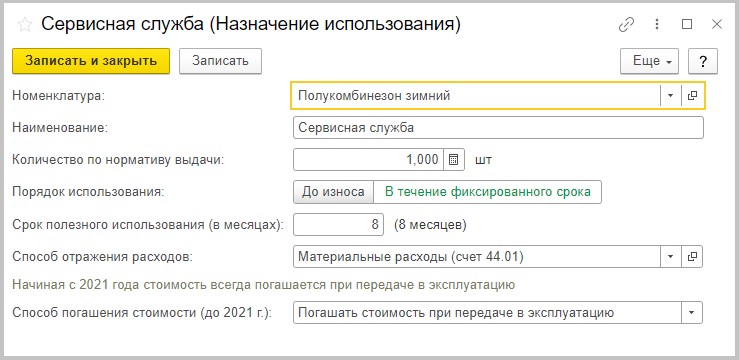Expand Способ отражения расходов dropdown arrow
This screenshot has width=739, height=360.
pos(671,257)
